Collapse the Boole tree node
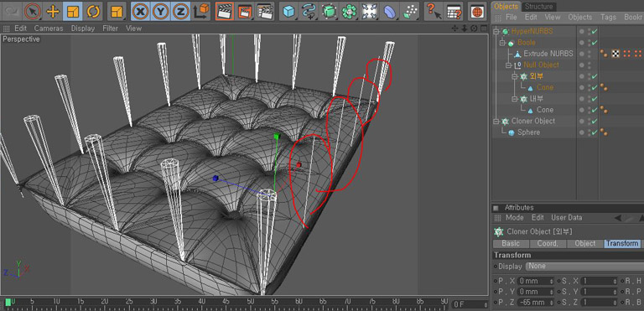644x311 pixels. click(502, 43)
